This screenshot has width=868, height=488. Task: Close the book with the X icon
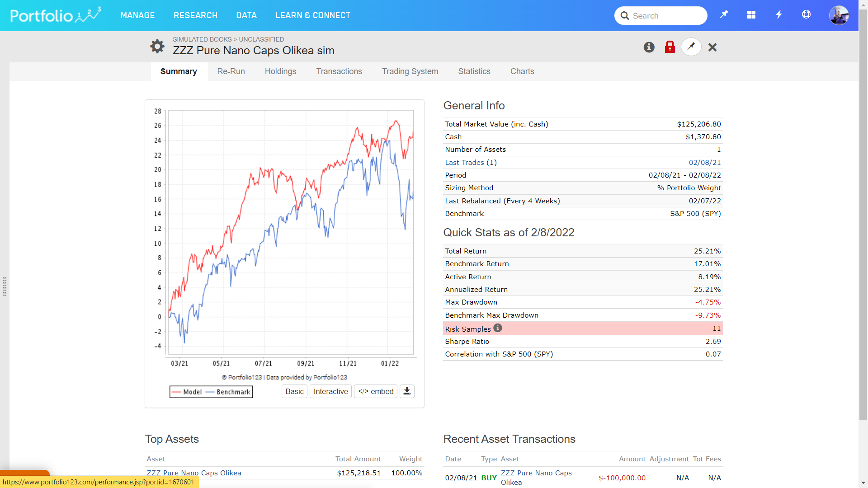[x=712, y=47]
